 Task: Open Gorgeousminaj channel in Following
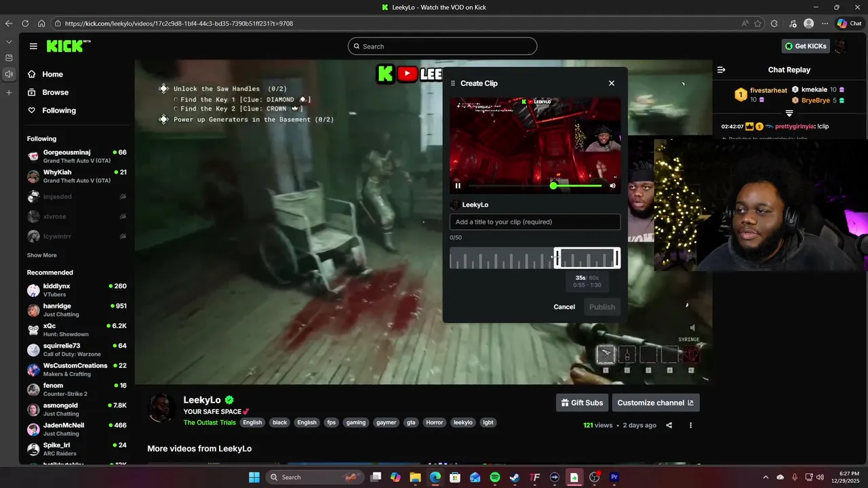coord(77,156)
